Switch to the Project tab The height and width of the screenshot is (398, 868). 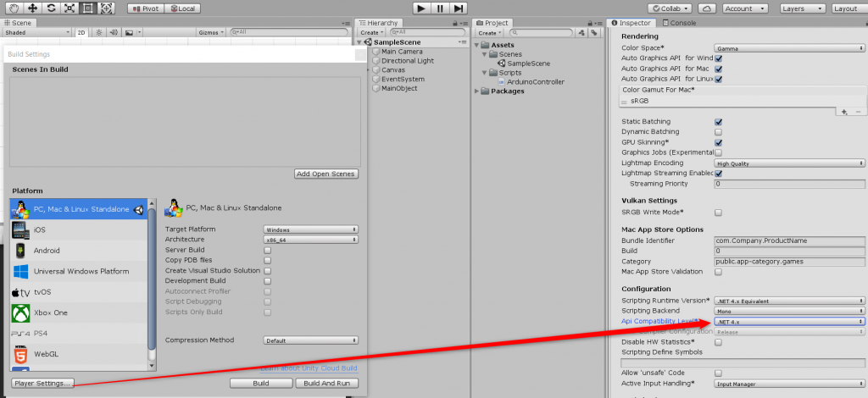pyautogui.click(x=492, y=23)
